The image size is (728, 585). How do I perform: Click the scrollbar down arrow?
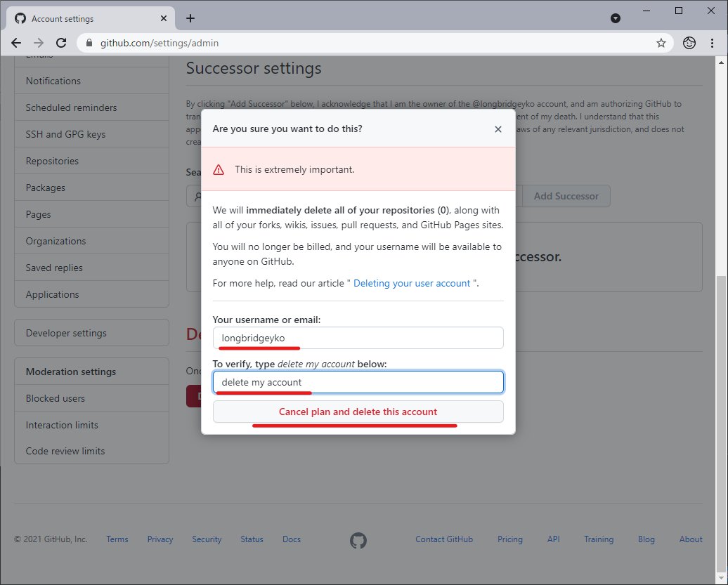[721, 579]
